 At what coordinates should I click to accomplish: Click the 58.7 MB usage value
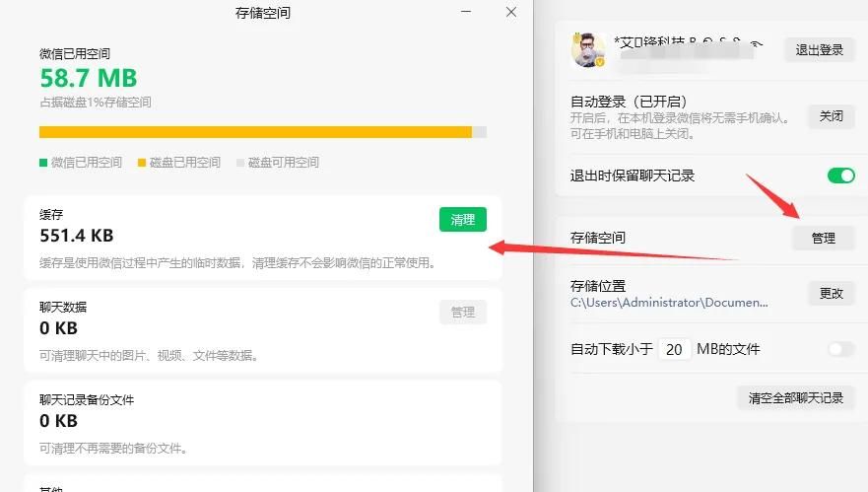tap(88, 78)
